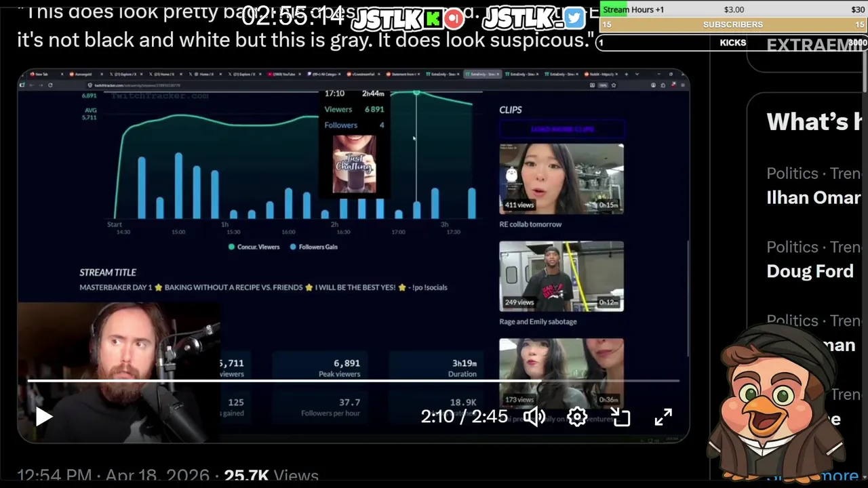Seek along the video progress bar
Image resolution: width=868 pixels, height=488 pixels.
[x=353, y=381]
